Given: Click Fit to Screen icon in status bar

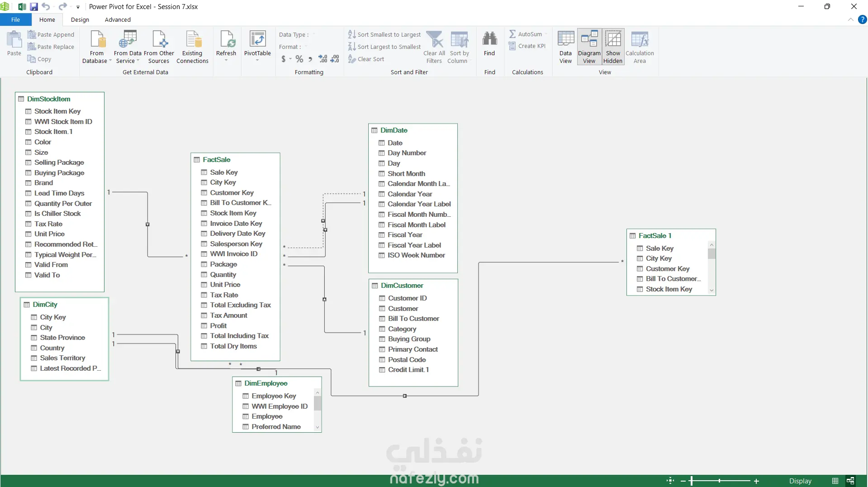Looking at the screenshot, I should pyautogui.click(x=670, y=481).
